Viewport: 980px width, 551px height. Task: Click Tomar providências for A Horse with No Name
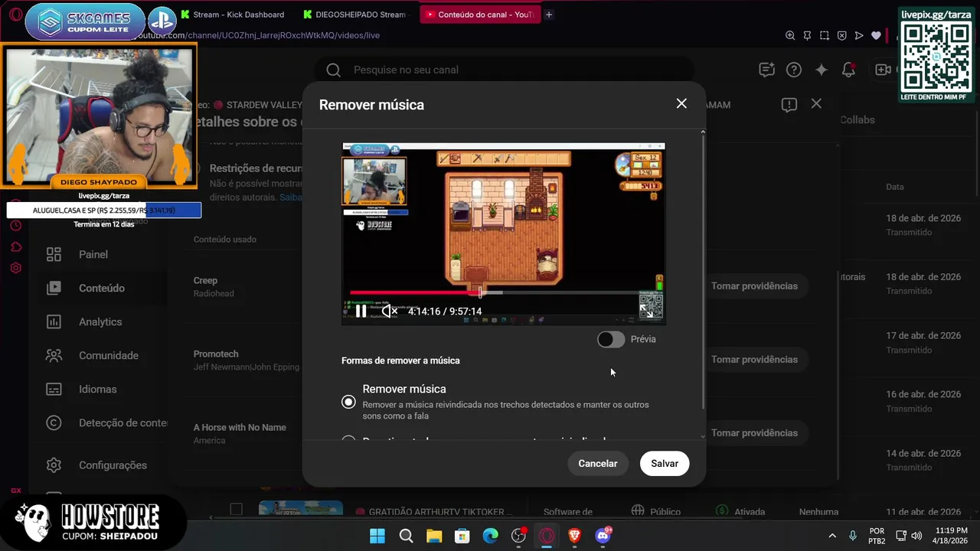[754, 432]
